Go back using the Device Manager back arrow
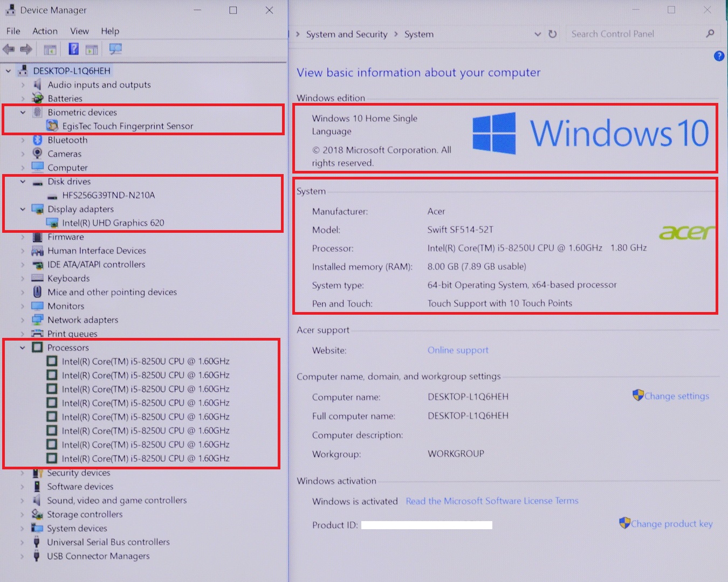The height and width of the screenshot is (582, 728). (9, 50)
